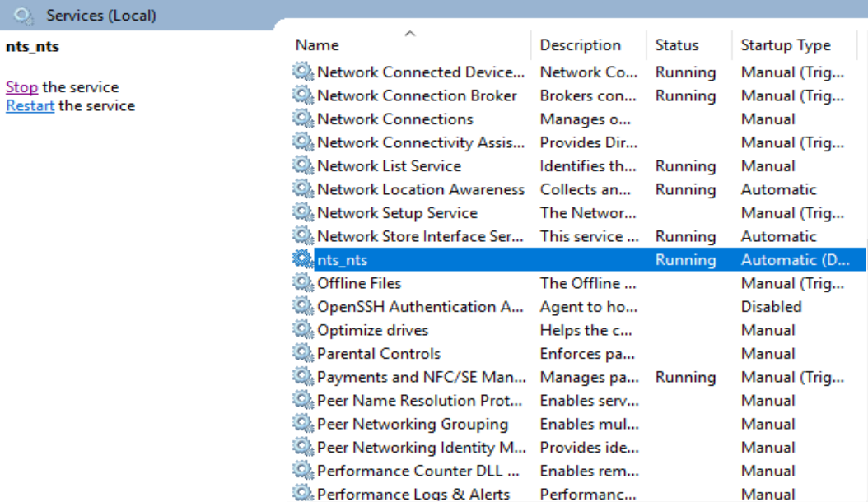
Task: Select the Performance Logs & Alerts service
Action: [x=413, y=494]
